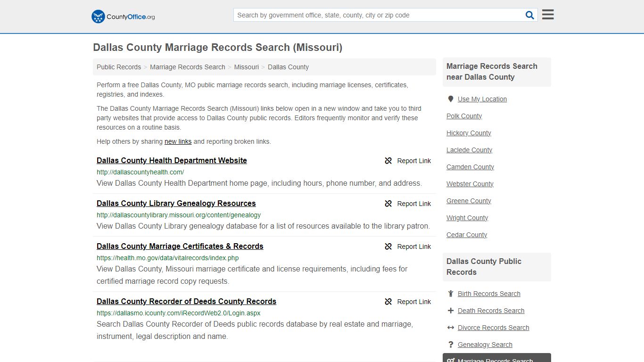Open Polk County link

tap(464, 116)
